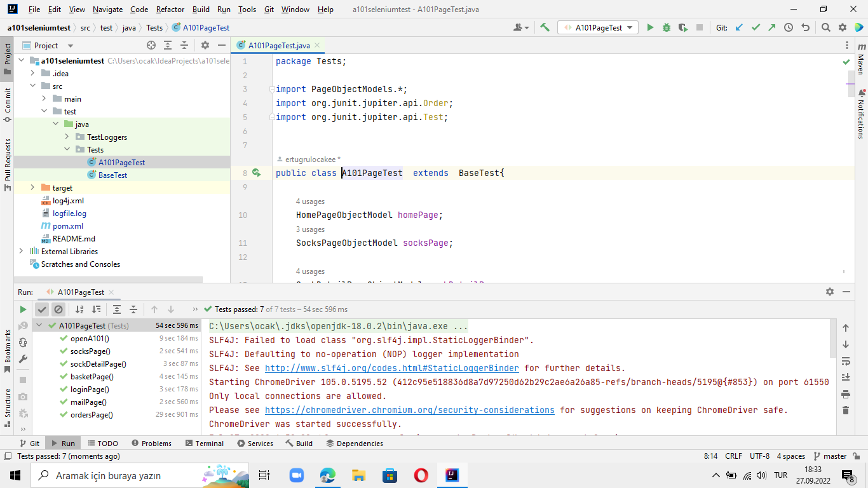This screenshot has width=868, height=488.
Task: Open the chromedriver security-considerations link
Action: 409,410
